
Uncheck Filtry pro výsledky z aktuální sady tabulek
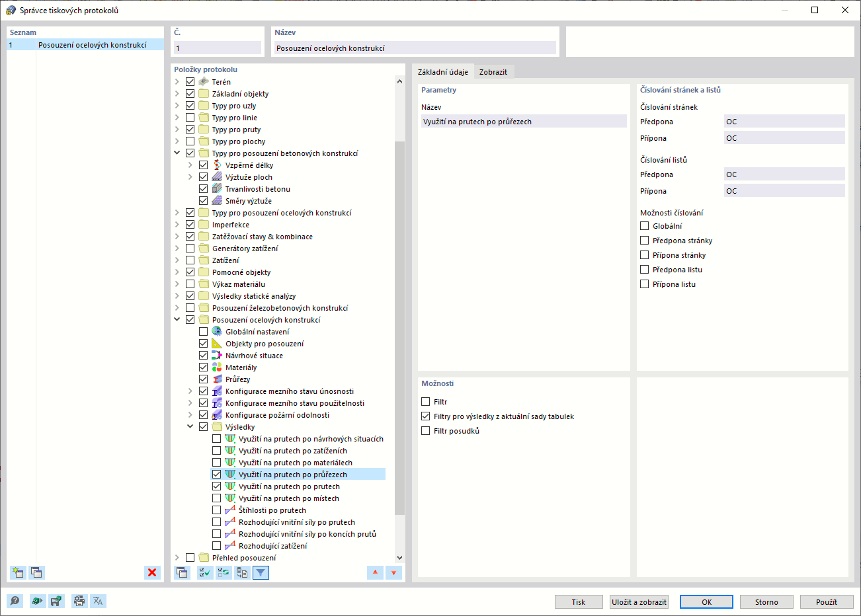tap(426, 416)
